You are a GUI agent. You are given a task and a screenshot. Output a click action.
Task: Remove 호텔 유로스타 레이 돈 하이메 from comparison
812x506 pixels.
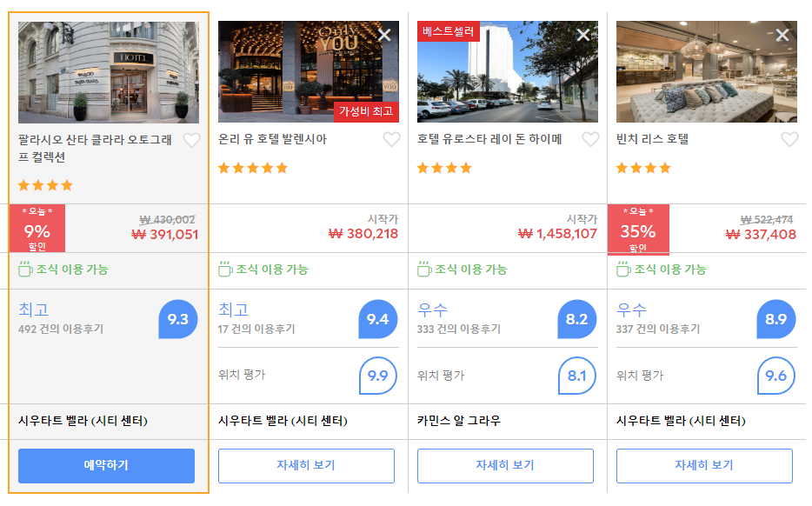pos(583,36)
